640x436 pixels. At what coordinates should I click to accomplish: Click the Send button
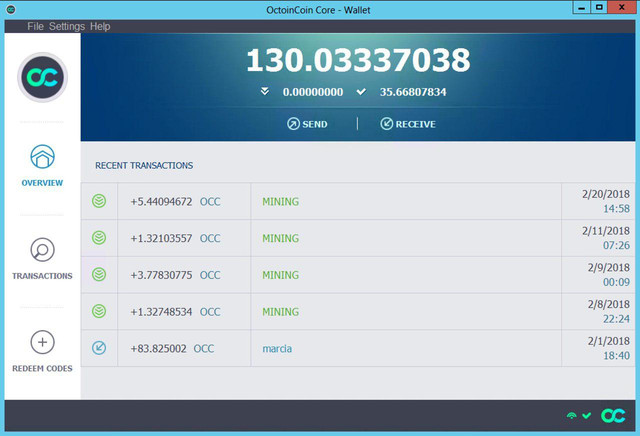click(307, 124)
